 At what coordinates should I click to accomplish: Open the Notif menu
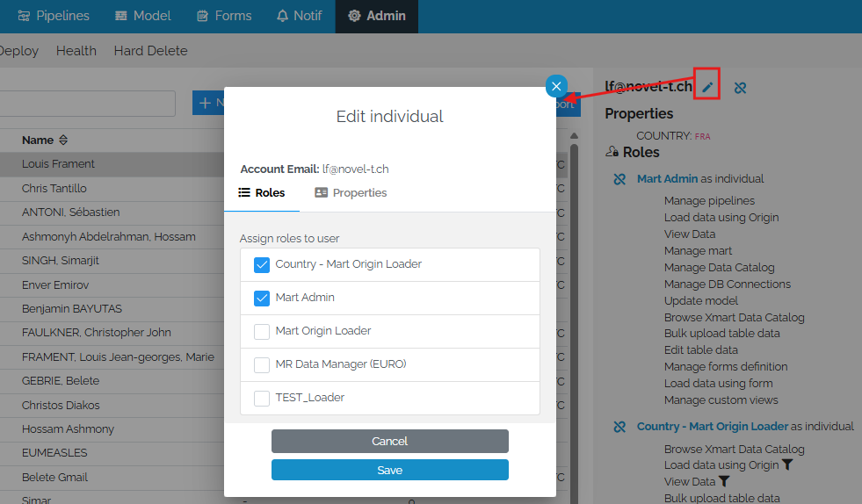(299, 16)
